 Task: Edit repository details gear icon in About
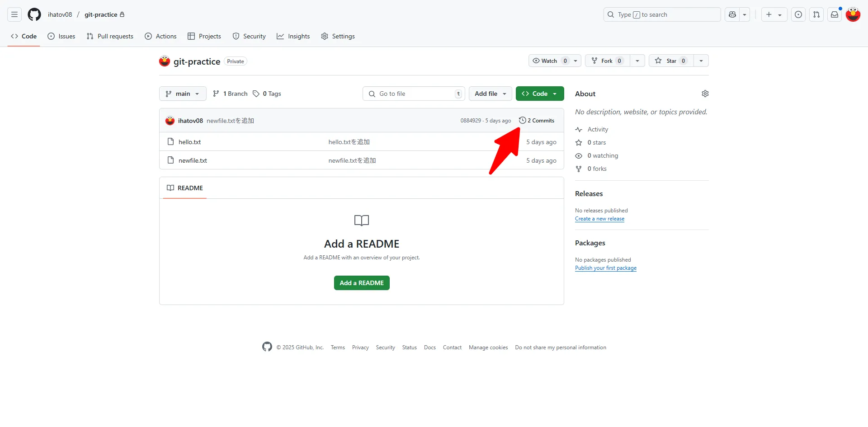tap(705, 94)
